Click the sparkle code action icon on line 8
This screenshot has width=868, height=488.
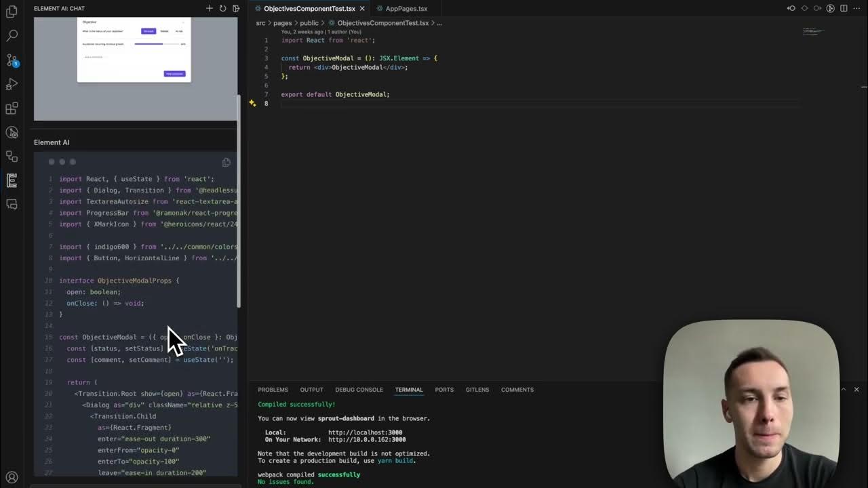pyautogui.click(x=252, y=103)
